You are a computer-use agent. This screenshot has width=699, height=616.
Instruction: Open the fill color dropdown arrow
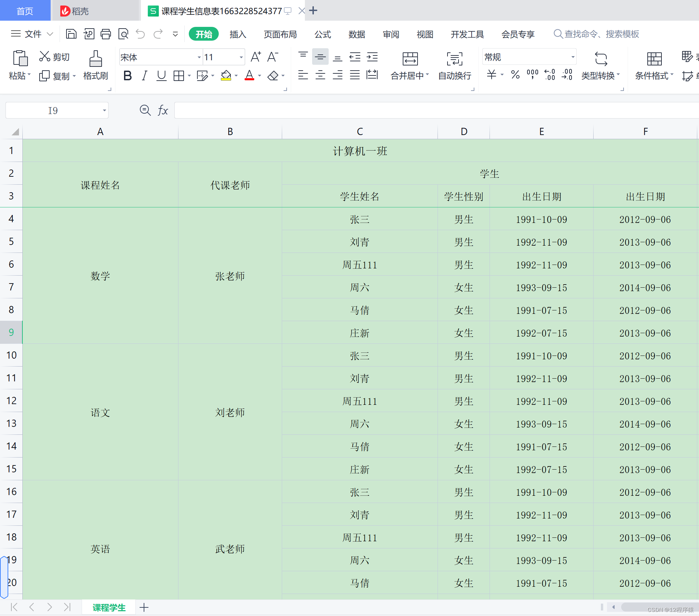coord(236,76)
